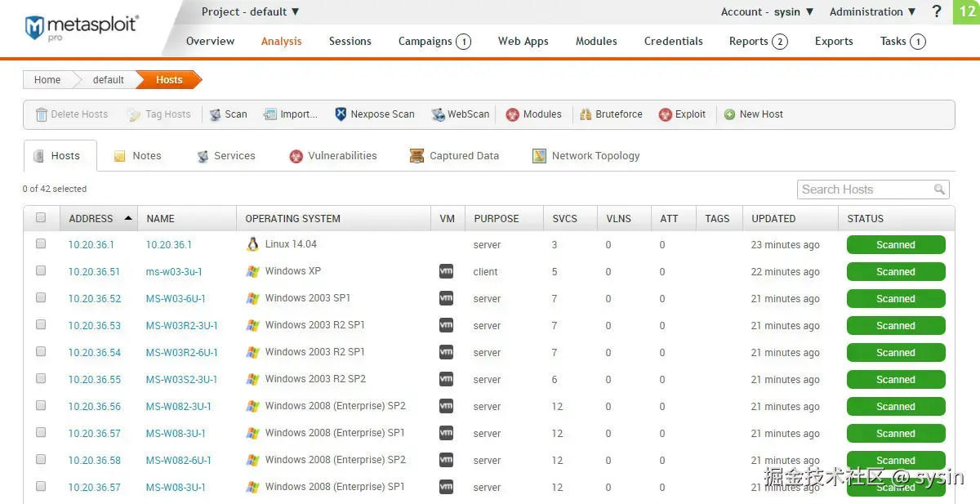Click the Metasploit Pro logo
The height and width of the screenshot is (504, 980).
click(x=81, y=28)
